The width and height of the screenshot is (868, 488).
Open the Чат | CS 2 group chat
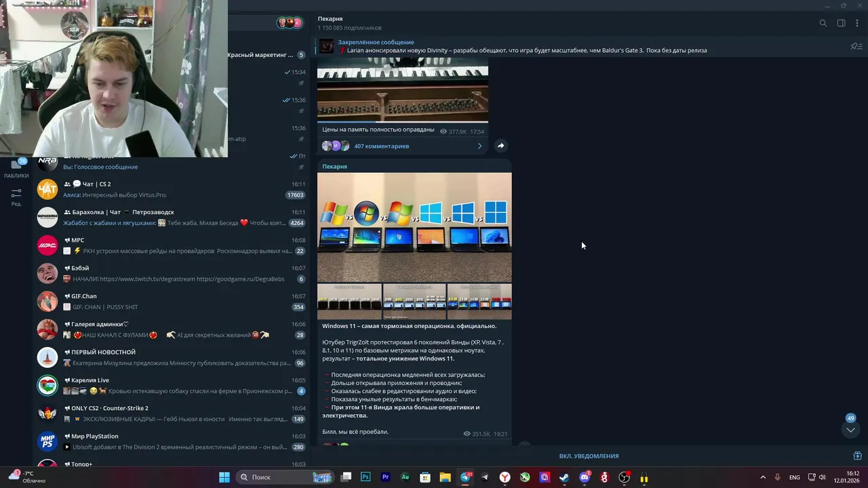point(171,189)
